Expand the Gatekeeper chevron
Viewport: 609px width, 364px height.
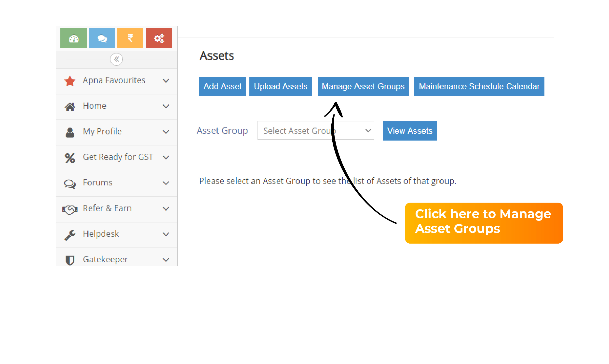tap(166, 260)
